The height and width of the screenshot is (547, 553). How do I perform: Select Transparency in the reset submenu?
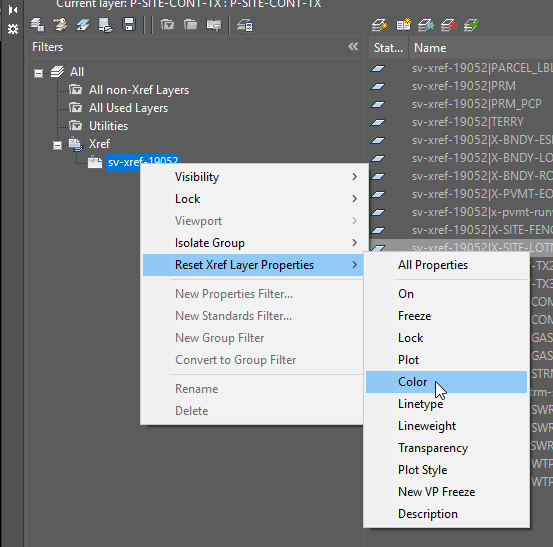446,448
